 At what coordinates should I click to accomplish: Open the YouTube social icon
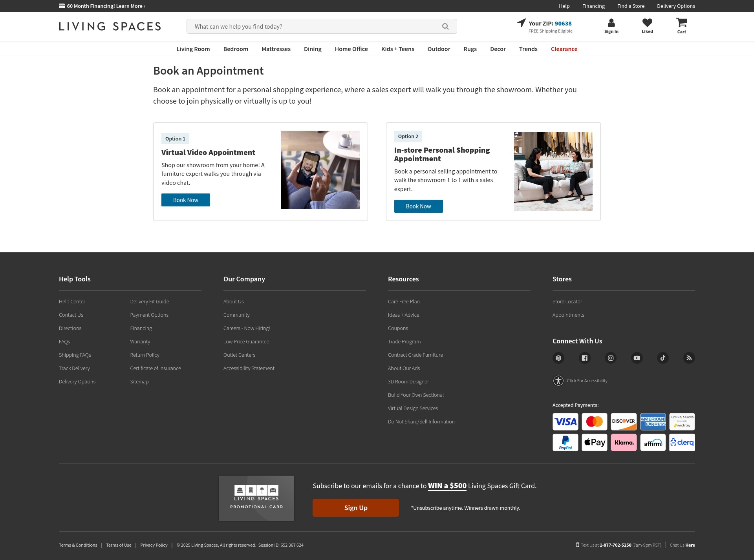pos(637,358)
